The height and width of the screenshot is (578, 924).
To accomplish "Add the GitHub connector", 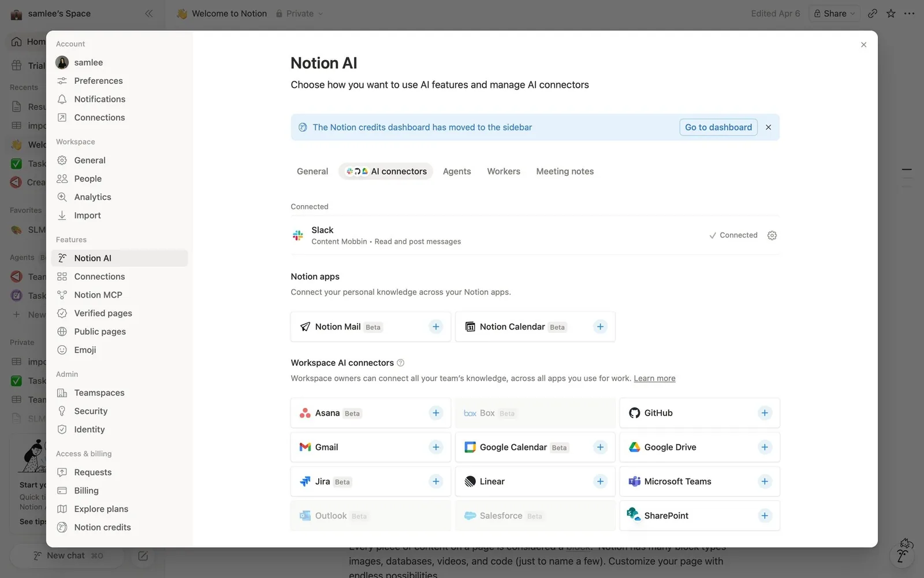I will pos(765,413).
